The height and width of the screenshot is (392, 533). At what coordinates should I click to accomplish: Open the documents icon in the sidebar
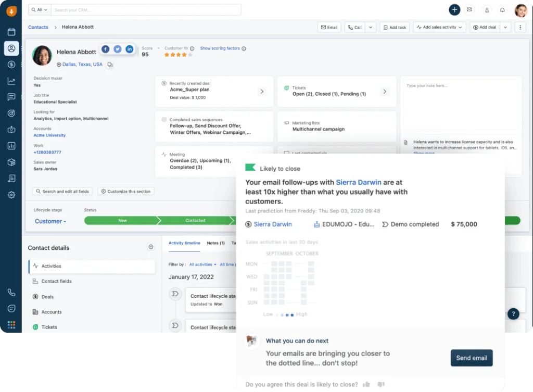pos(11,179)
